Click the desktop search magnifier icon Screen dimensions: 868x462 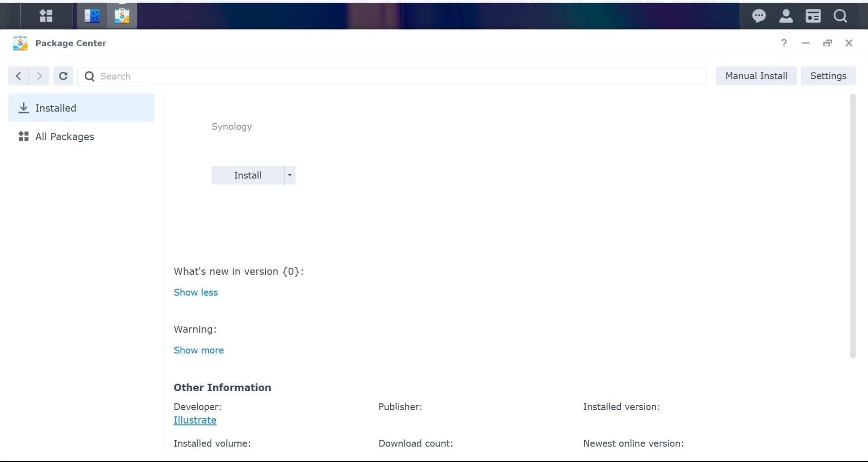[x=840, y=16]
